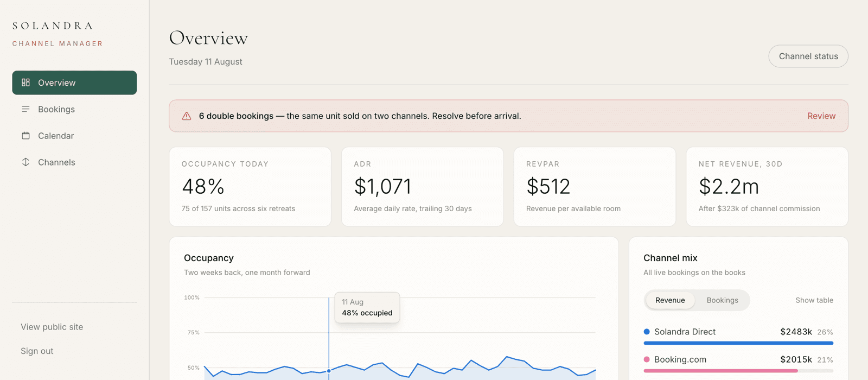868x380 pixels.
Task: Click the "6 double bookings" alert text
Action: (236, 116)
